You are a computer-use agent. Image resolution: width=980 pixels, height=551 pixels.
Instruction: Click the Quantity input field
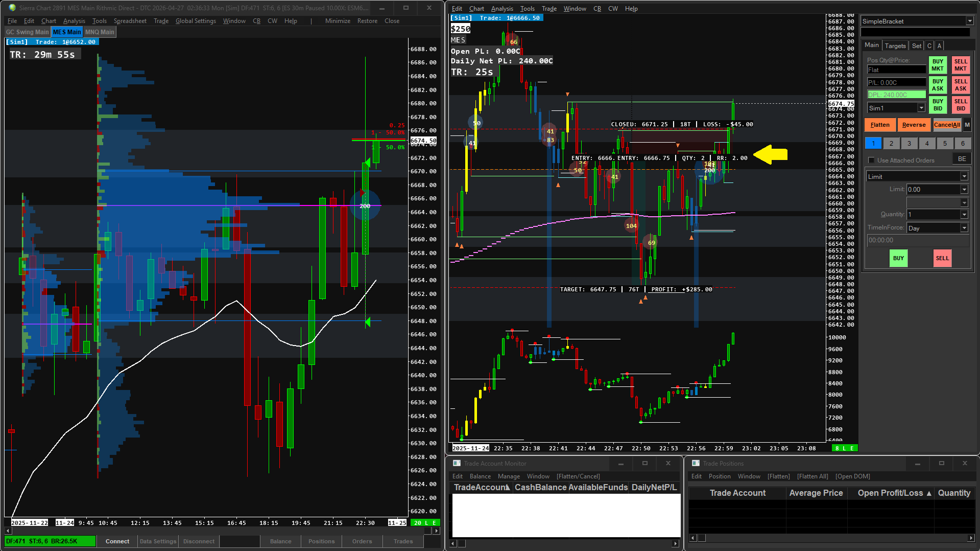[933, 215]
